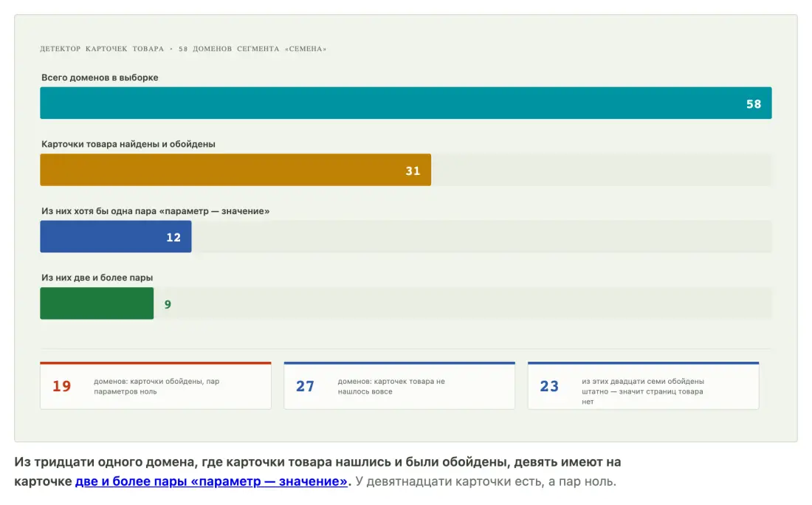Open the «две и более пары «параметр — значение»» link
This screenshot has height=505, width=812.
point(211,481)
